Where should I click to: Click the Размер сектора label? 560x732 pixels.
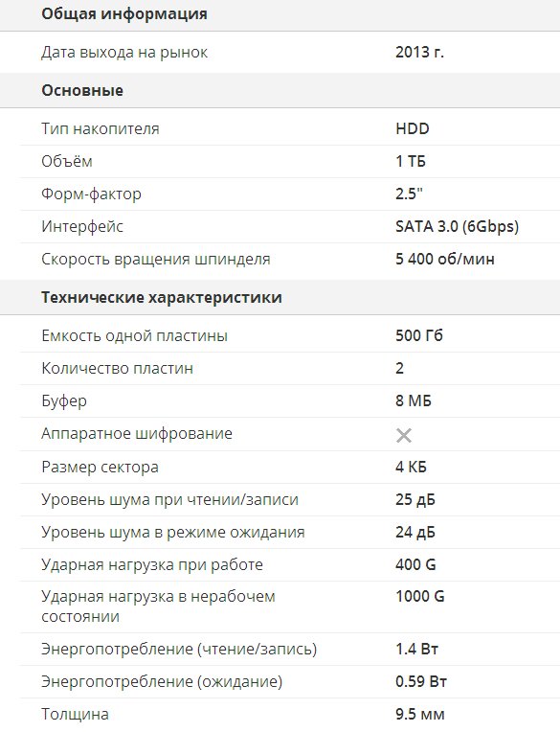(x=100, y=467)
